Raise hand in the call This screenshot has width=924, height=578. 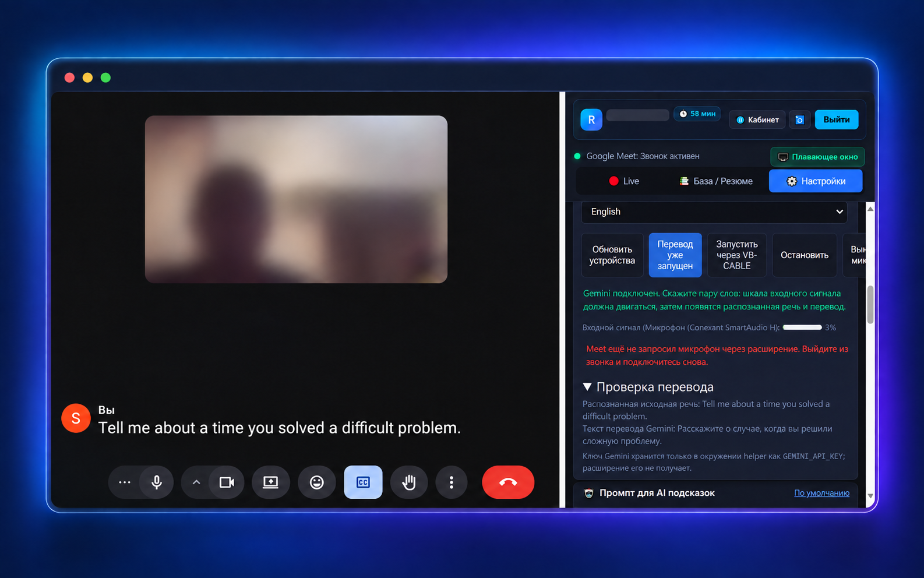[x=409, y=482]
